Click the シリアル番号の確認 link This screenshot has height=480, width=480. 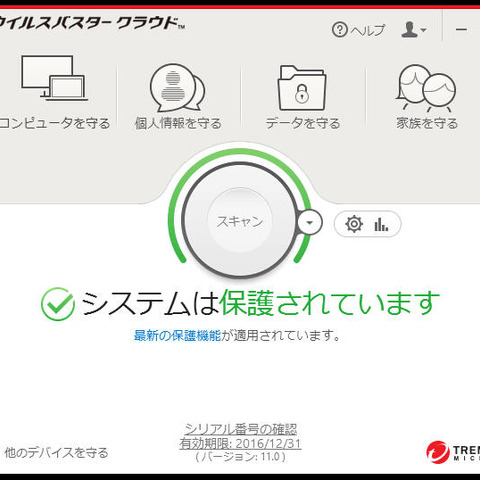click(x=240, y=429)
